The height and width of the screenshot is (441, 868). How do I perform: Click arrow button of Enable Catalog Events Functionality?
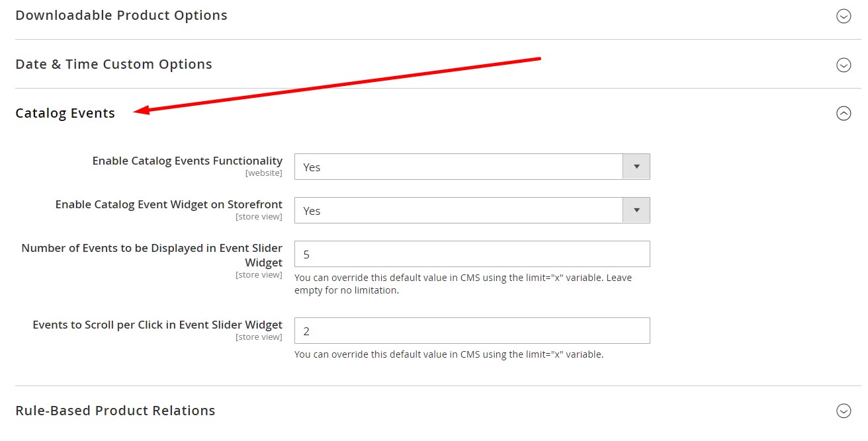(x=636, y=167)
